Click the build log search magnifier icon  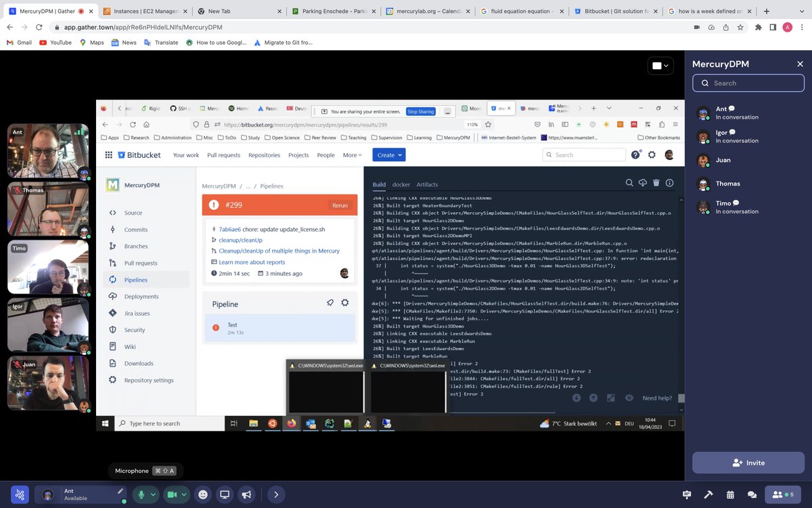coord(629,183)
